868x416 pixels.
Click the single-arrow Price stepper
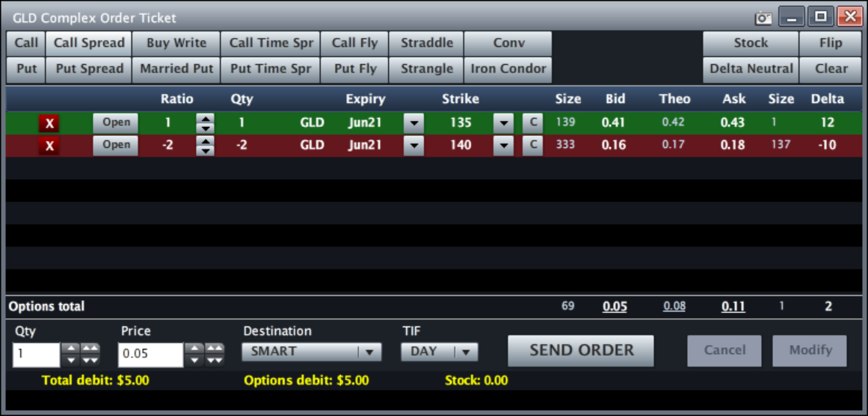tap(194, 356)
